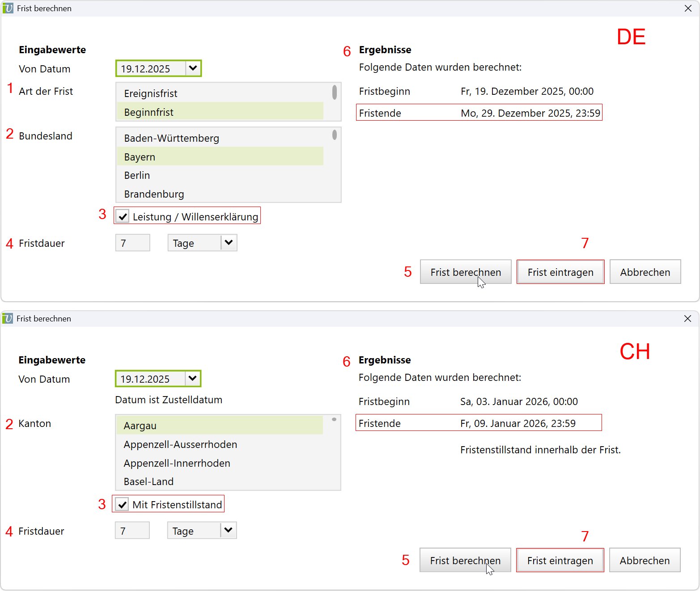Open the Von Datum dropdown in the CH dialog
This screenshot has height=591, width=700.
(x=192, y=379)
